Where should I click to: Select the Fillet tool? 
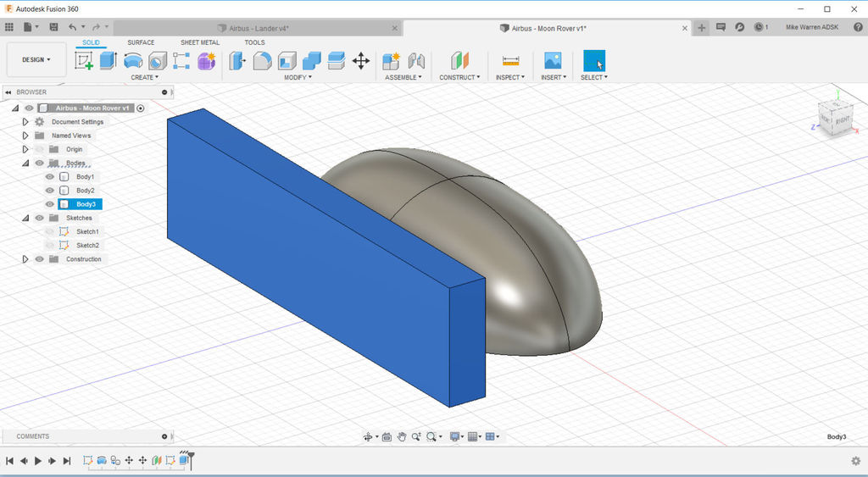263,60
